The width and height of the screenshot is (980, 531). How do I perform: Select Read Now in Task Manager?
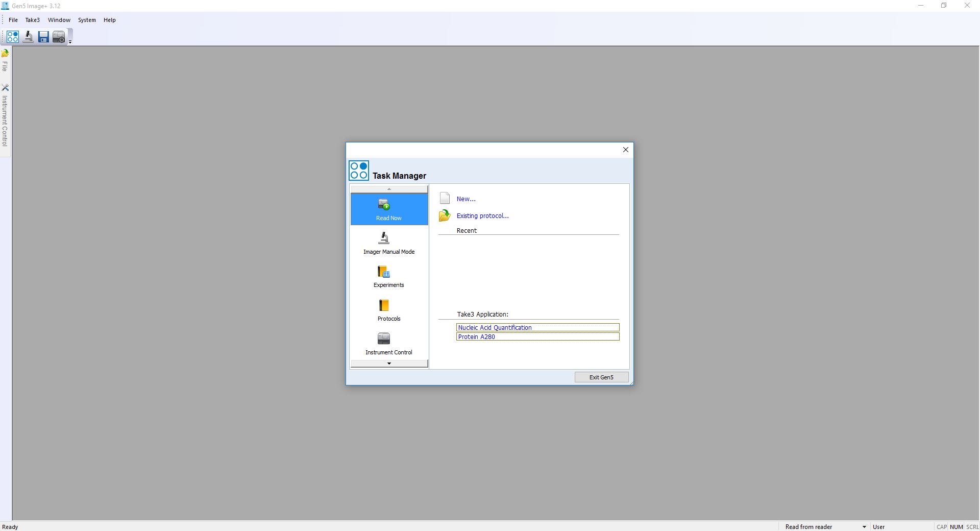pyautogui.click(x=389, y=209)
